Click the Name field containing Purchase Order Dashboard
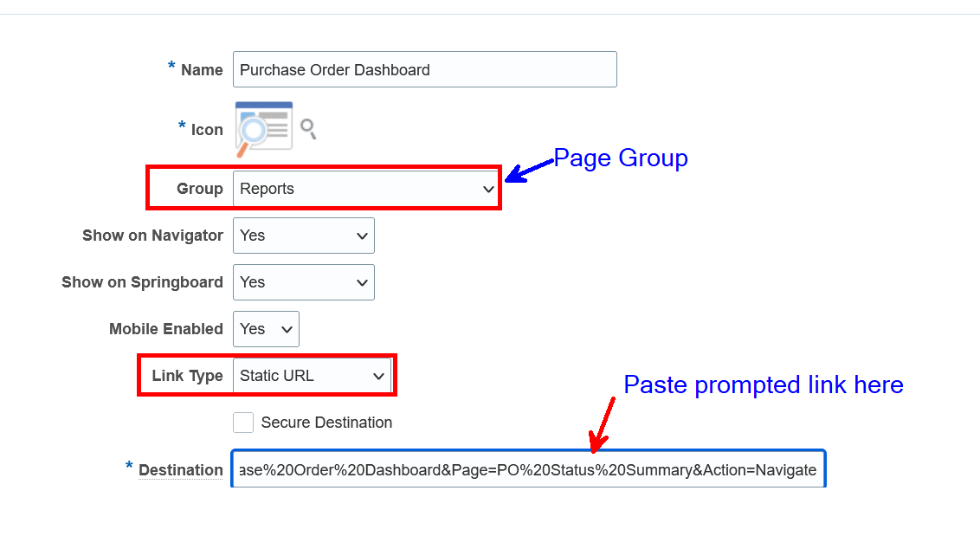The width and height of the screenshot is (980, 536). point(424,69)
